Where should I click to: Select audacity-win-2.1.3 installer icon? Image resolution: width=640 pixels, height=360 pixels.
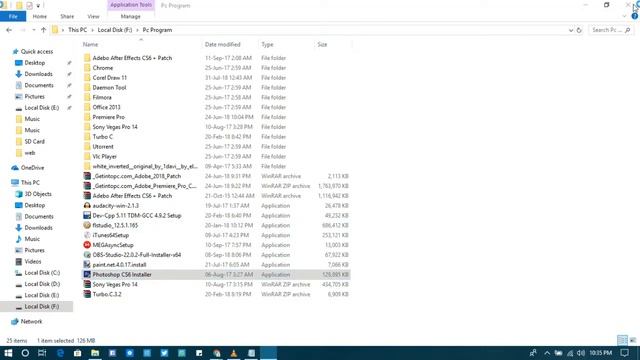click(87, 206)
